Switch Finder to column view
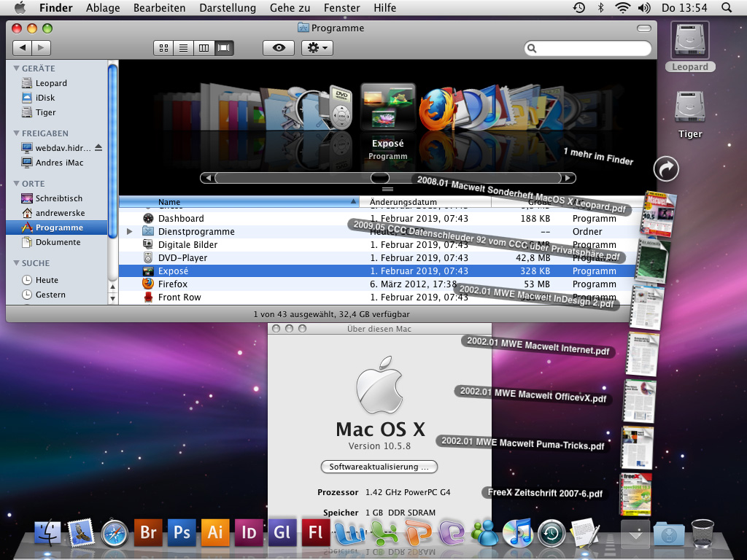The height and width of the screenshot is (560, 747). click(x=204, y=47)
